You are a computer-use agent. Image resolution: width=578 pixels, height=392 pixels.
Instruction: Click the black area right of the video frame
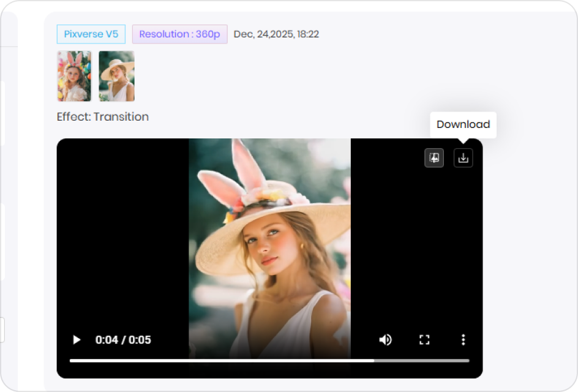pyautogui.click(x=416, y=245)
